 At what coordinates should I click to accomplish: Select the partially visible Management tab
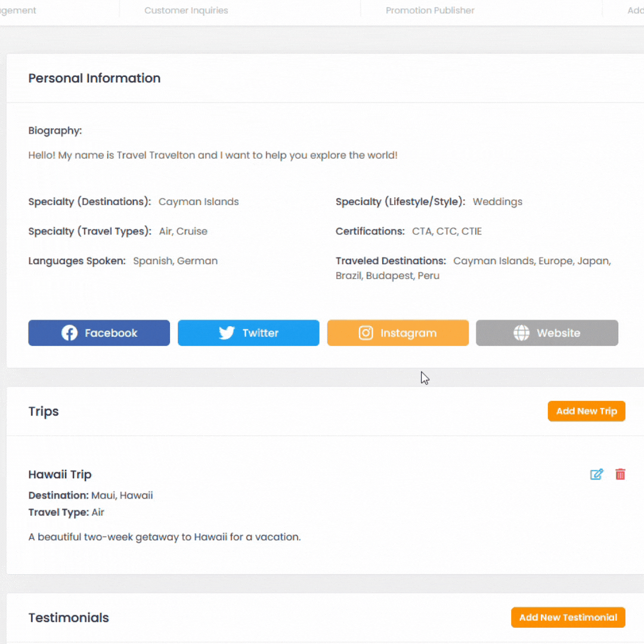18,10
